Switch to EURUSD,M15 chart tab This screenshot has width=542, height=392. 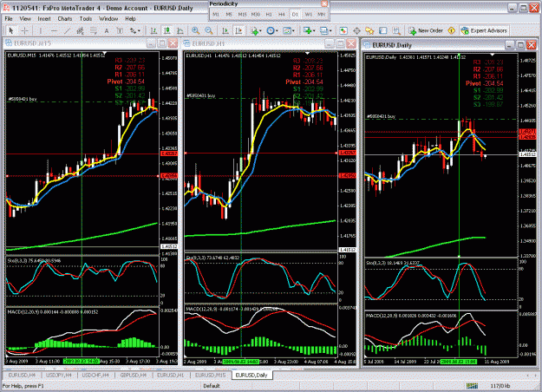[x=210, y=375]
